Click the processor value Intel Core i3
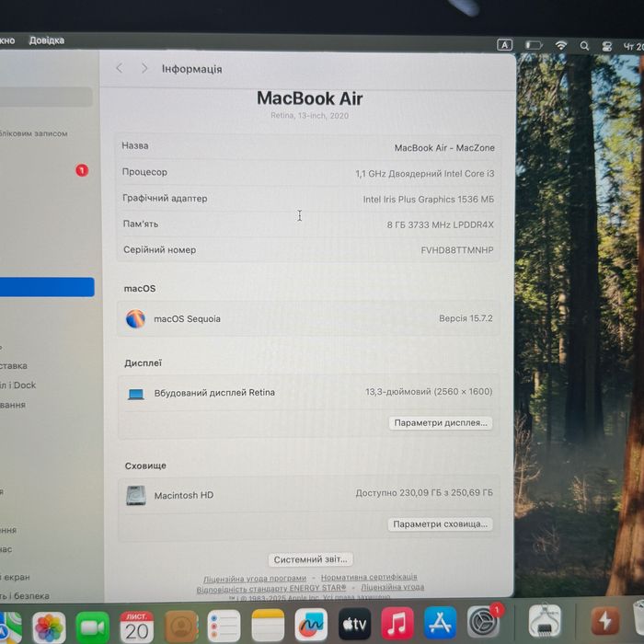 click(425, 174)
